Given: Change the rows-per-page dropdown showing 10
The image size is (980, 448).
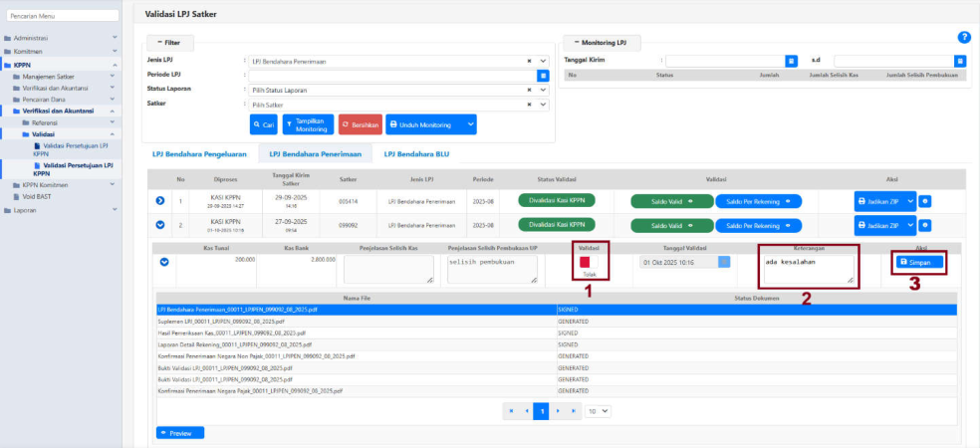Looking at the screenshot, I should pos(598,410).
